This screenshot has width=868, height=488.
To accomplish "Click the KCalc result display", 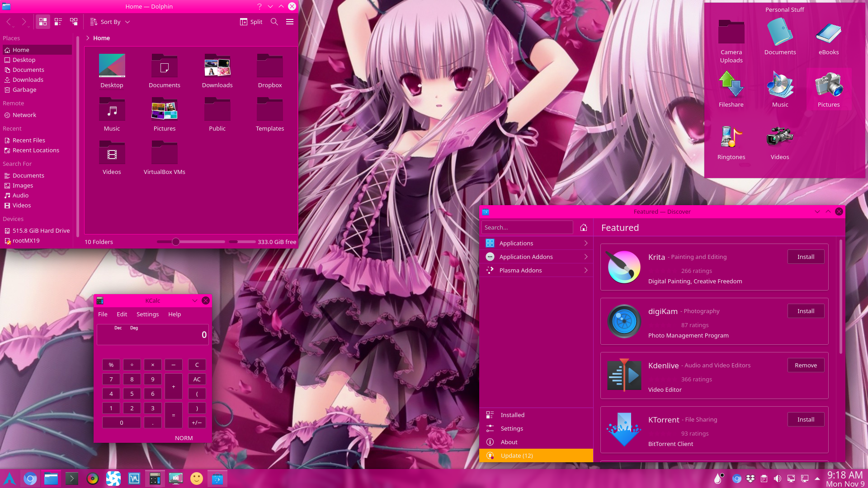I will click(153, 335).
